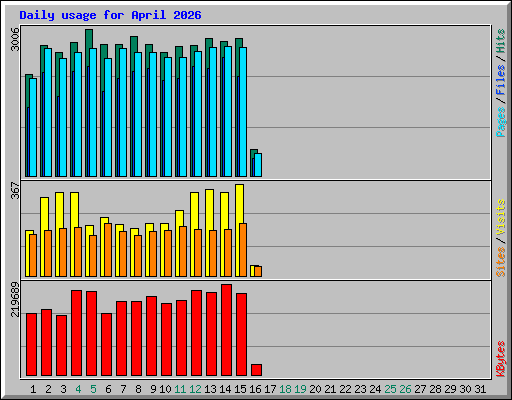Click the 367 visits axis value
The image size is (512, 400).
15,190
